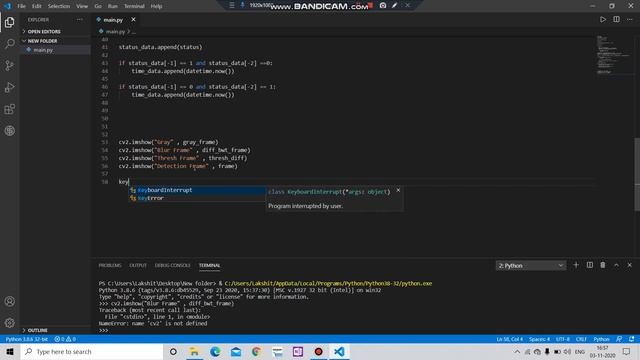Screen dimensions: 640x360
Task: Maximize the panel size chevron
Action: coord(616,265)
